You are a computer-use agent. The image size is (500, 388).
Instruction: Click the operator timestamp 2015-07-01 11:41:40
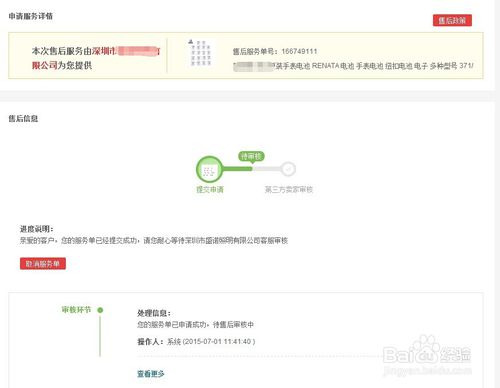(218, 342)
